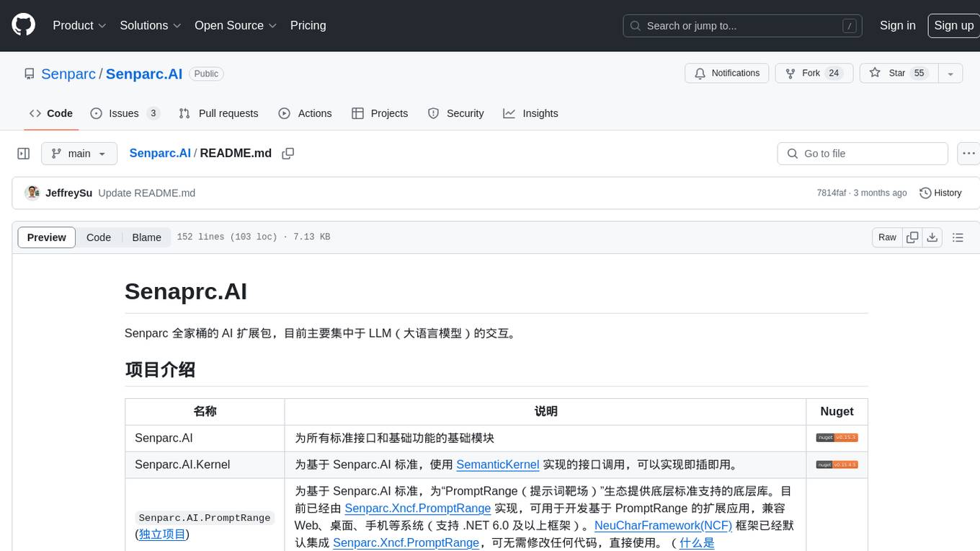Viewport: 980px width, 551px height.
Task: Click the Senparc.AI.Kernel table cell
Action: (205, 464)
